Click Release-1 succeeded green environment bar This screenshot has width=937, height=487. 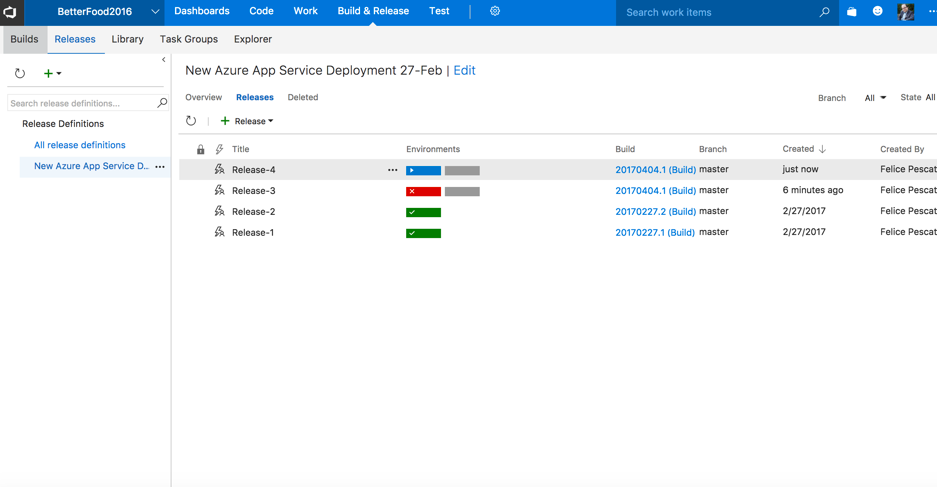(x=424, y=233)
